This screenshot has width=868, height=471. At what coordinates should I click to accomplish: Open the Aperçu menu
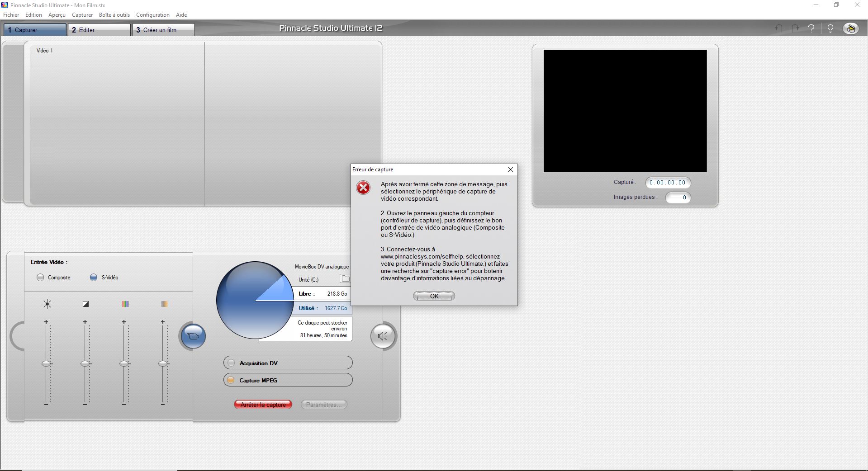[57, 15]
